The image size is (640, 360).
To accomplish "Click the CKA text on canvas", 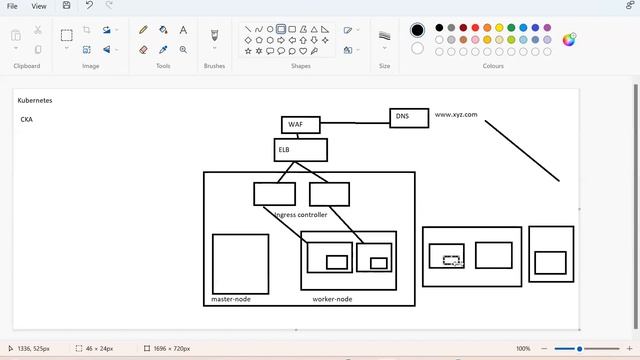I will click(27, 120).
